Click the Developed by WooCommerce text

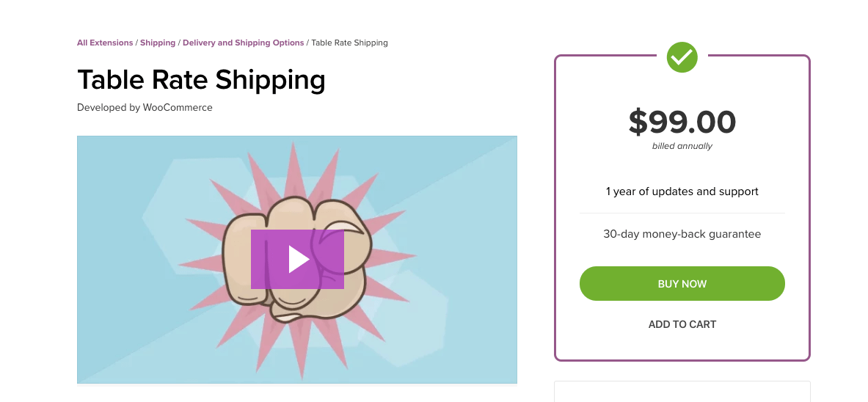point(145,107)
